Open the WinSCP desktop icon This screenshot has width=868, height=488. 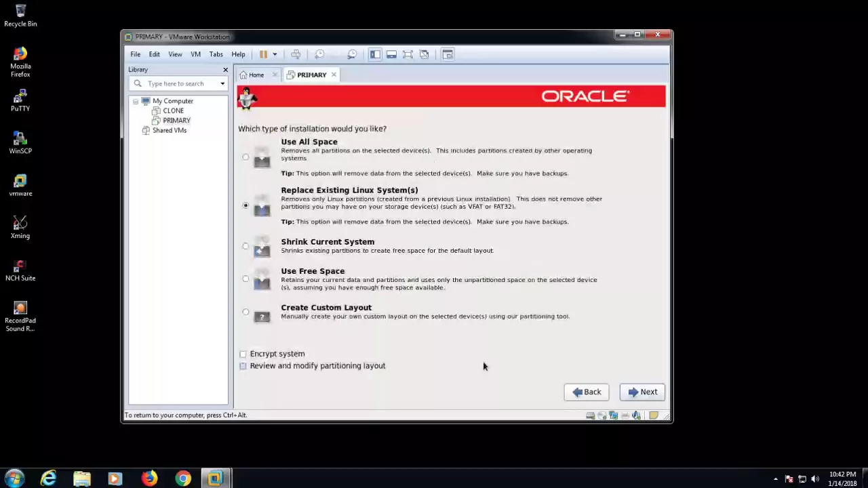(20, 142)
